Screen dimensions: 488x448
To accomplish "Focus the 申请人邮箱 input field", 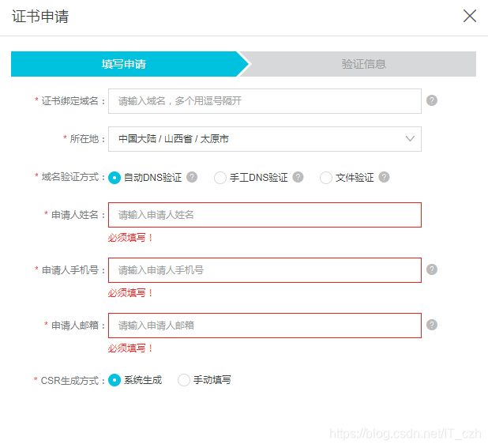I will coord(265,326).
